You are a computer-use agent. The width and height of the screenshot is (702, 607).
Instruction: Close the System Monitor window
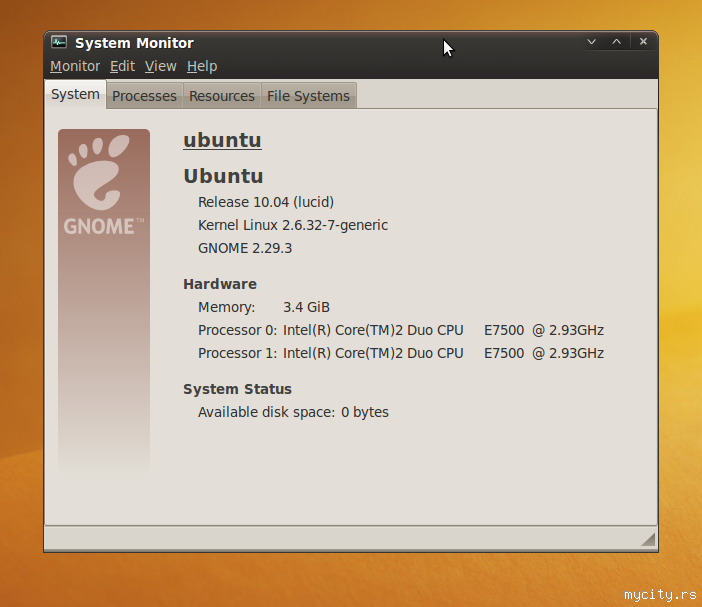point(643,42)
